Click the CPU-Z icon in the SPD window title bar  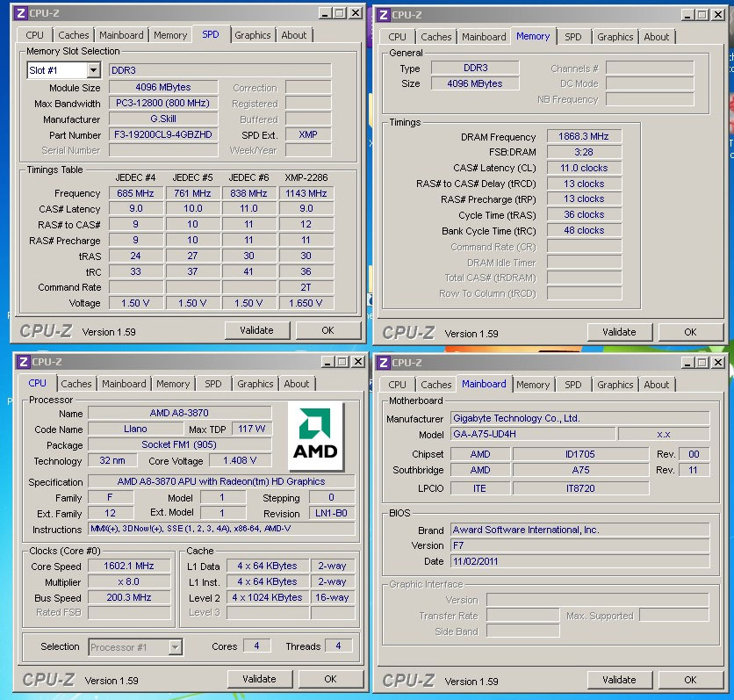coord(22,13)
